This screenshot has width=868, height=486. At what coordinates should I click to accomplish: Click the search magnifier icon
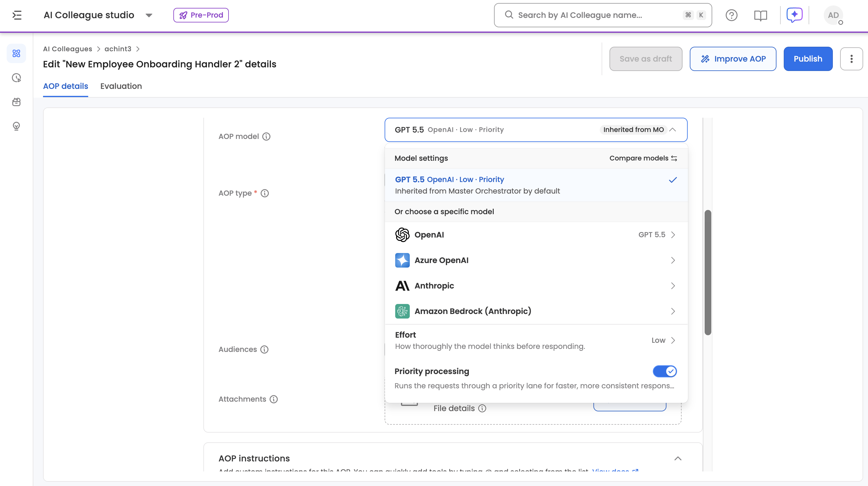[x=509, y=15]
